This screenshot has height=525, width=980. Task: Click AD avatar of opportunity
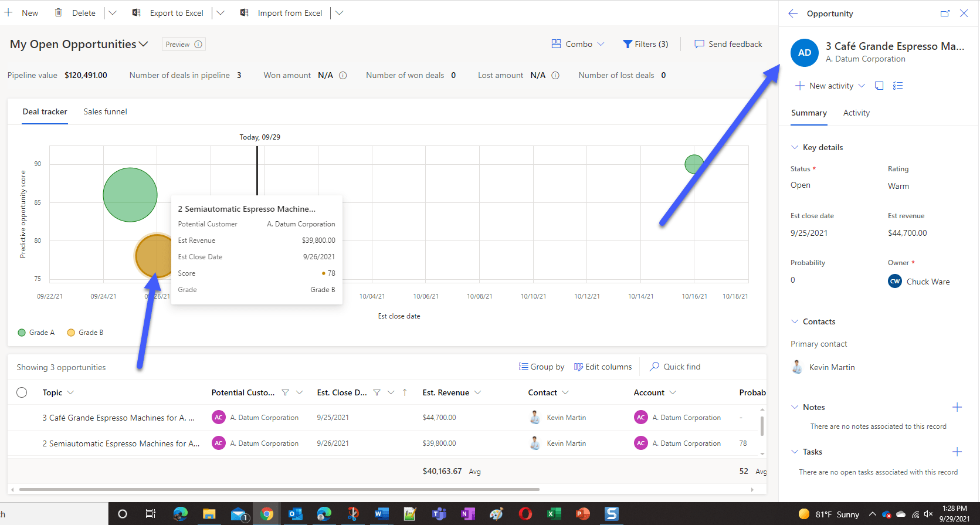pyautogui.click(x=805, y=52)
